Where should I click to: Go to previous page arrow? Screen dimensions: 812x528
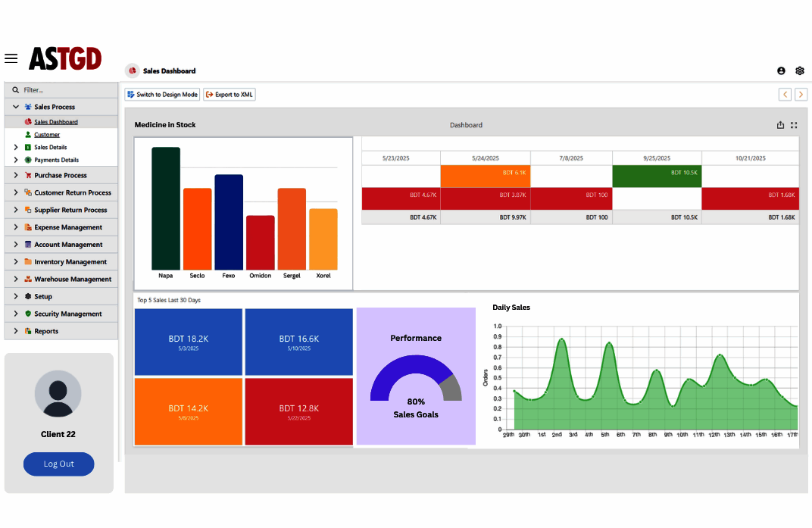pos(785,94)
